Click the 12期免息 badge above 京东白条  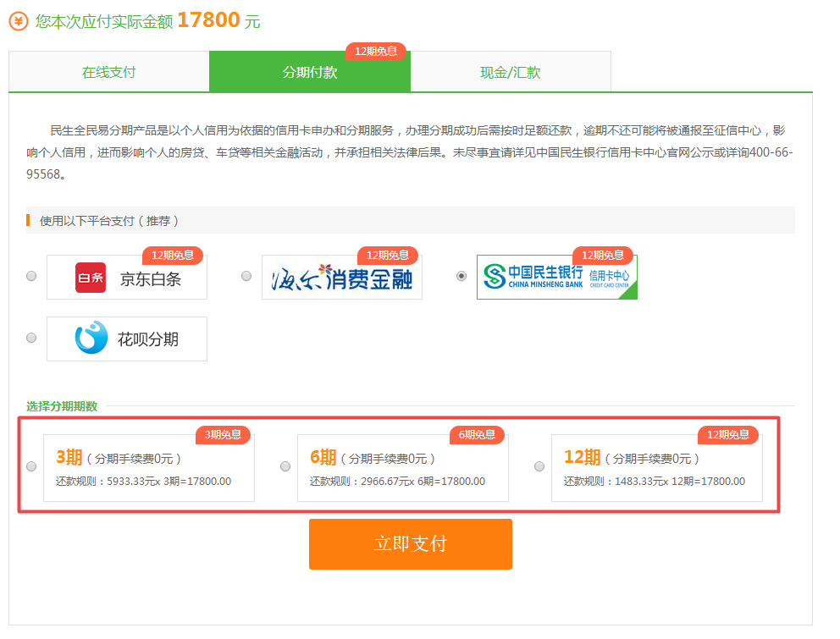point(172,256)
